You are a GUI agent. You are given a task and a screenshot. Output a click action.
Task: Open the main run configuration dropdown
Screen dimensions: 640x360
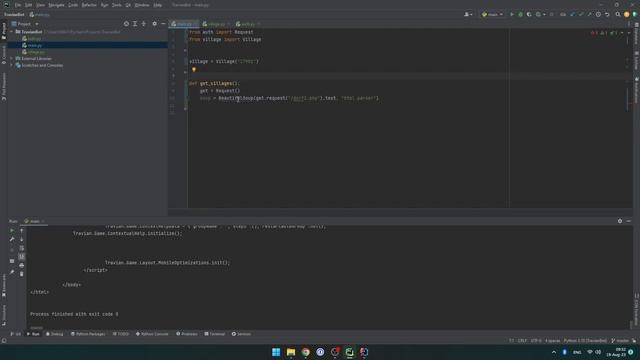point(492,14)
